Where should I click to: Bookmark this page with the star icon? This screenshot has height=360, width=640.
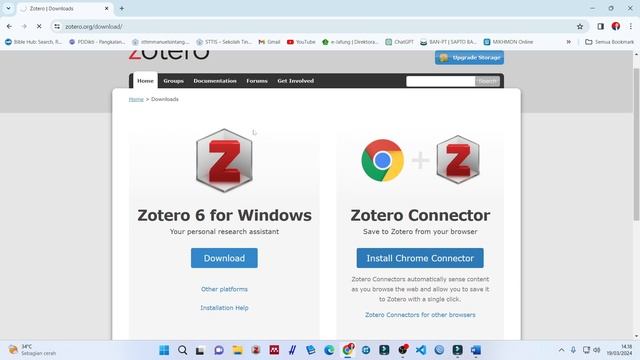580,27
